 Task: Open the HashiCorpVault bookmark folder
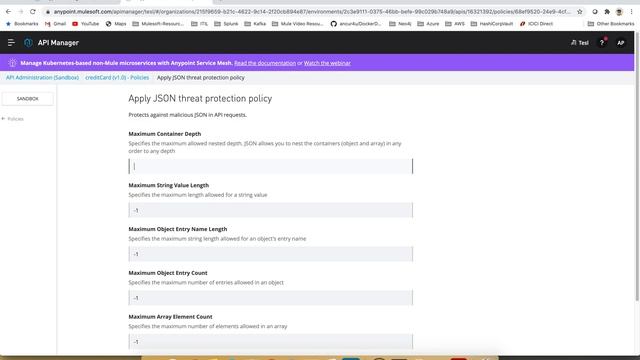[491, 24]
